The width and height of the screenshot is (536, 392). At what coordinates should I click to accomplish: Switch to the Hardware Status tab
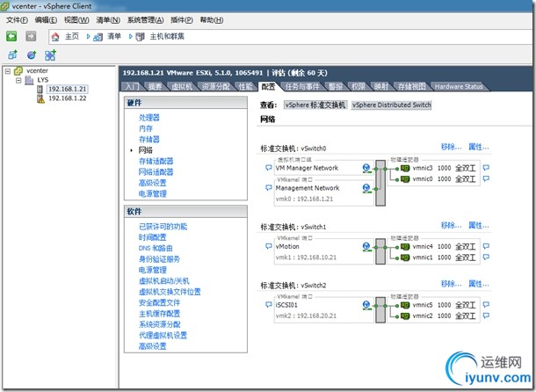pyautogui.click(x=459, y=86)
